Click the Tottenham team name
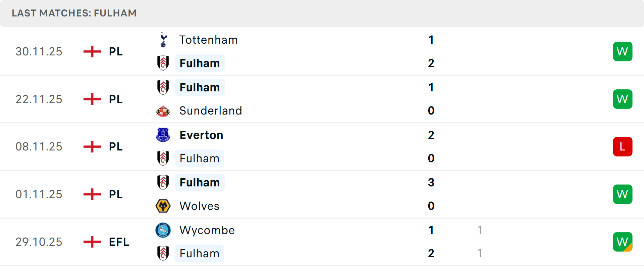The width and height of the screenshot is (644, 266). 208,40
